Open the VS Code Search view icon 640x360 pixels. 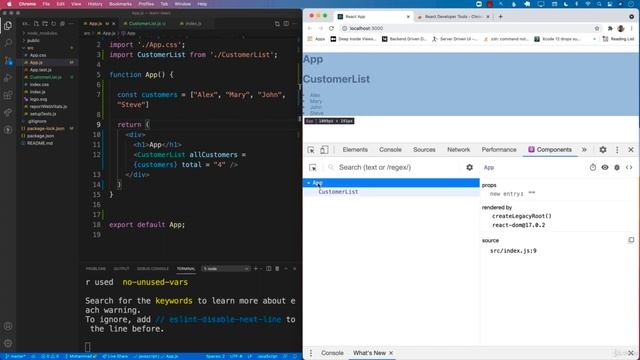click(x=8, y=43)
